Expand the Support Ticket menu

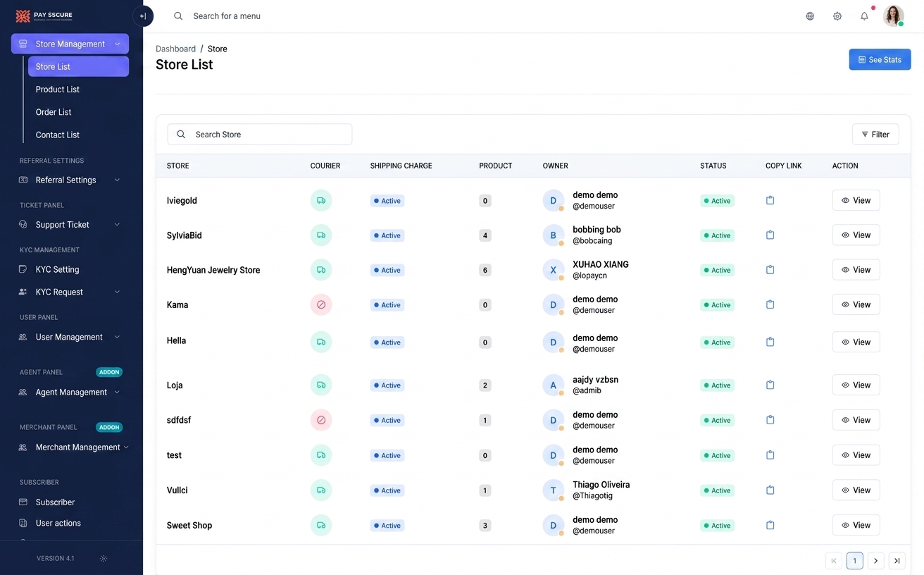point(70,225)
